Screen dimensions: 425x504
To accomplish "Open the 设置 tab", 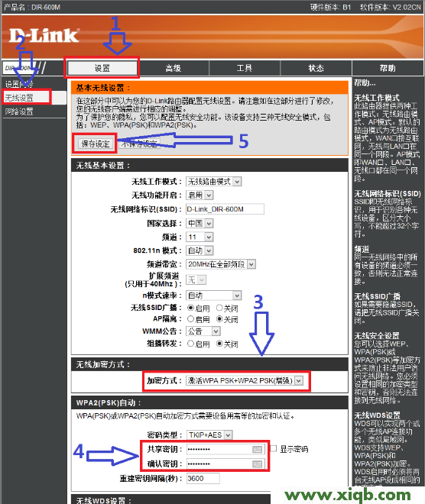I will click(102, 68).
